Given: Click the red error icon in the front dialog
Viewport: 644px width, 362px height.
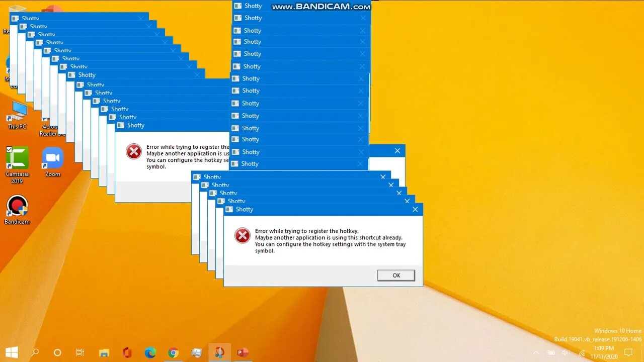Looking at the screenshot, I should pos(243,235).
